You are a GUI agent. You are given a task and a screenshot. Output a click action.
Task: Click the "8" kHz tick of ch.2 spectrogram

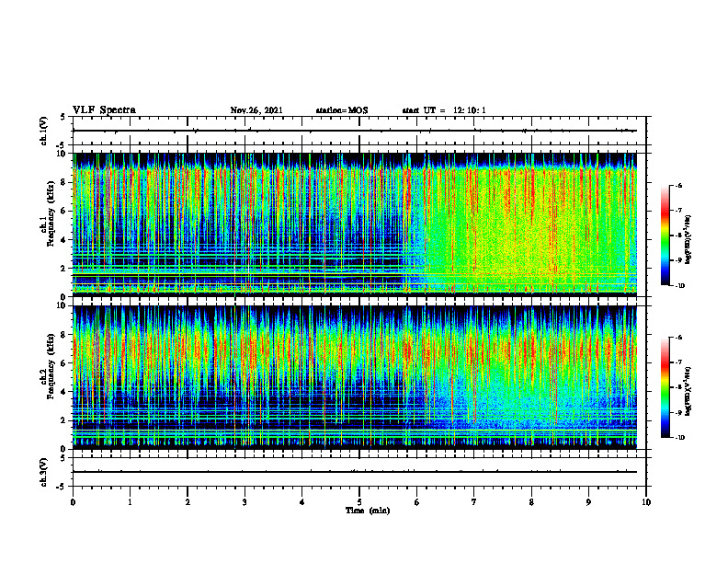coord(64,335)
